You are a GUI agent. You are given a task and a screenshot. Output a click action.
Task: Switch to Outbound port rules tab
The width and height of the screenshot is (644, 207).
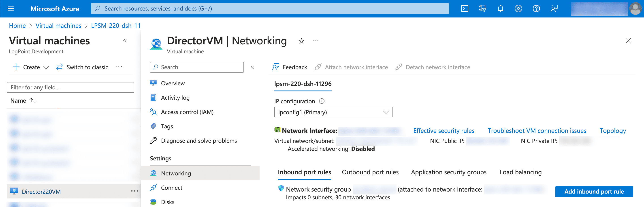pos(370,172)
